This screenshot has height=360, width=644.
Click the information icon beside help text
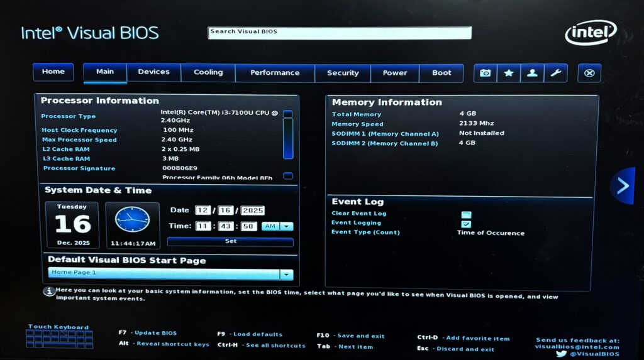point(49,292)
